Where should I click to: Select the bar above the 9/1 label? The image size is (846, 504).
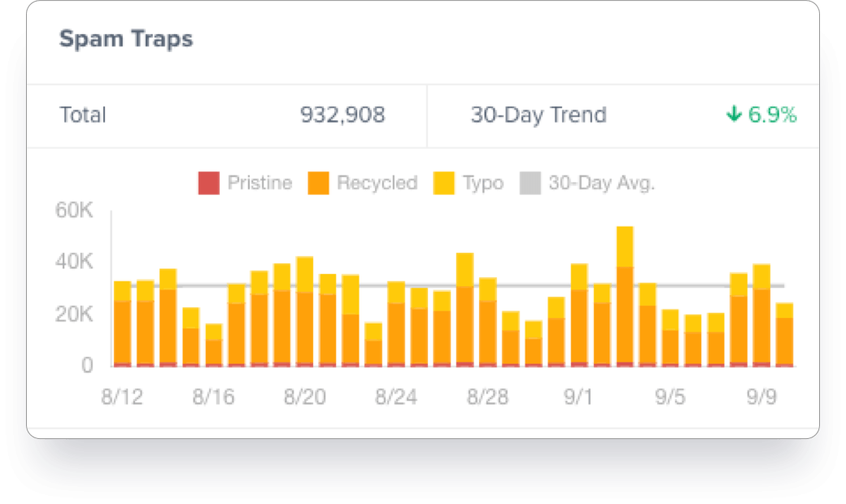point(578,317)
